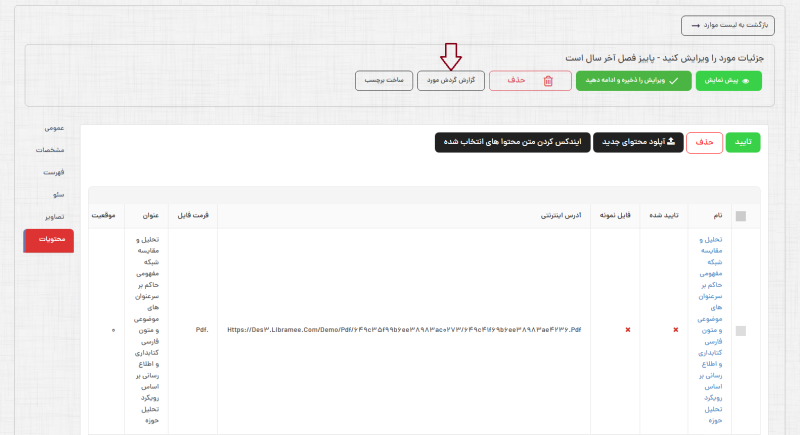Click the ساخت برچسب (create label) button
Viewport: 800px width, 435px height.
(x=383, y=80)
